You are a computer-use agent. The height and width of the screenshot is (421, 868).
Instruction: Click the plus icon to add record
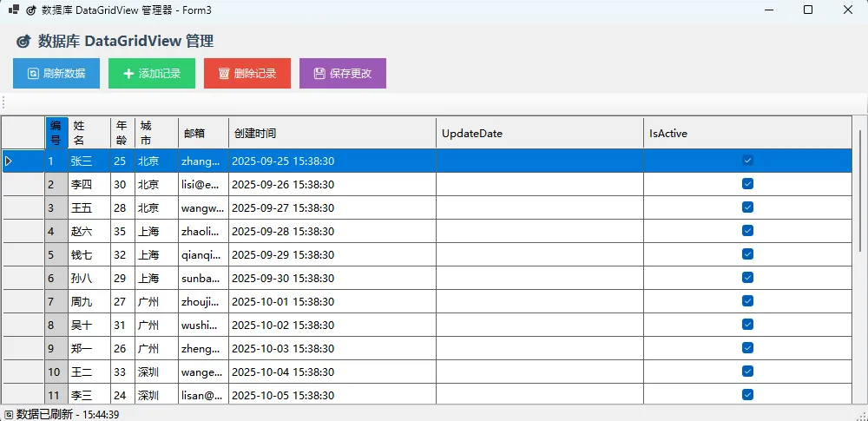[128, 74]
